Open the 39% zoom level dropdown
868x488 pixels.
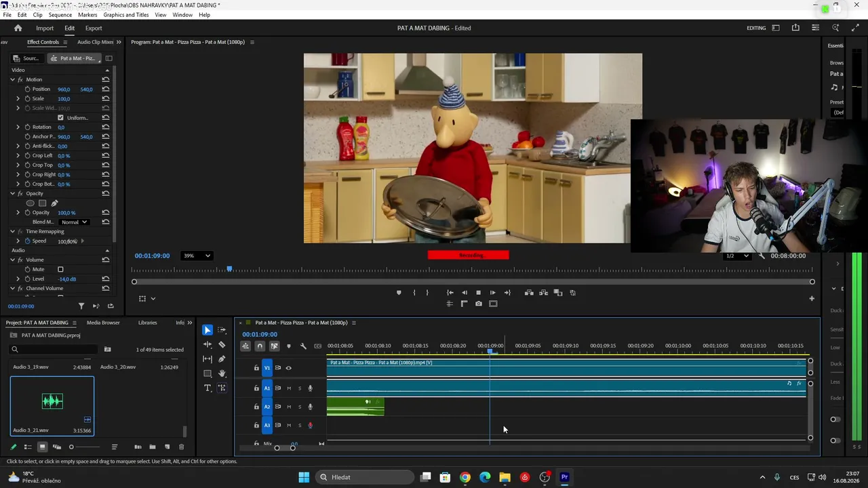pyautogui.click(x=197, y=256)
